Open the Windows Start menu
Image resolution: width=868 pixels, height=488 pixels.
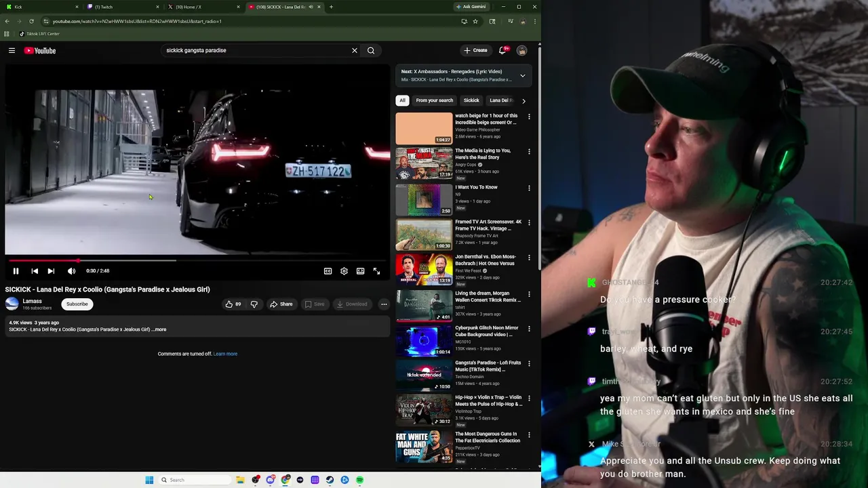149,480
